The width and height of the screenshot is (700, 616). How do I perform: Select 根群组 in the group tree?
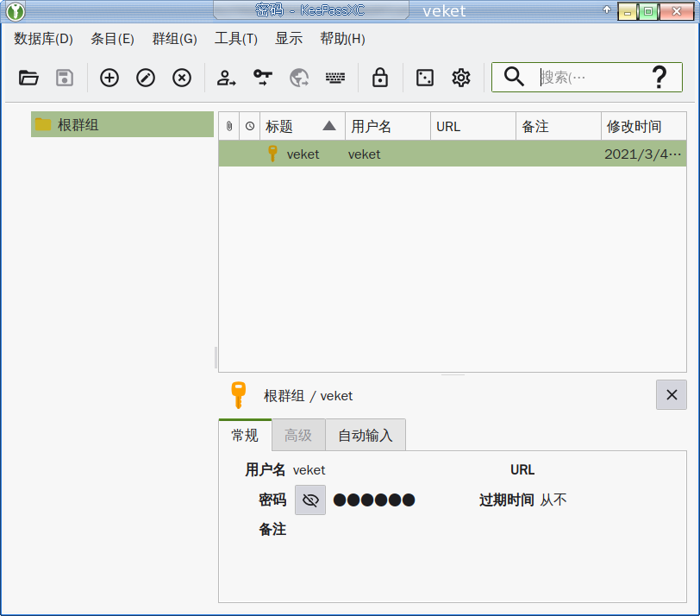pos(122,124)
